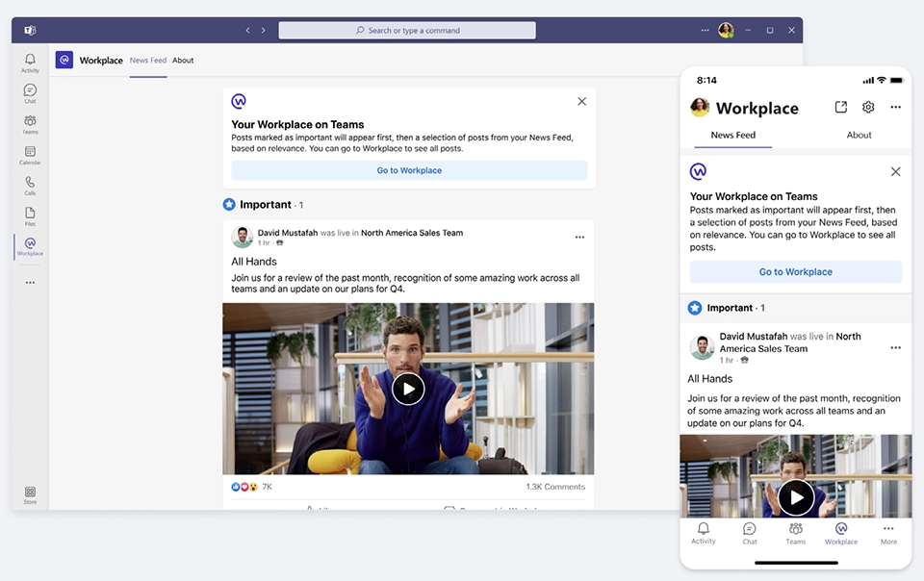Open Calendar in the desktop sidebar
This screenshot has height=581, width=924.
(30, 155)
